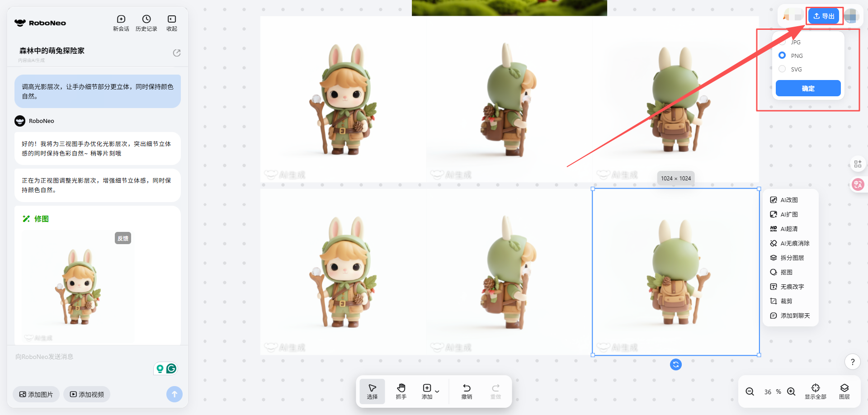Select 抠图 from the image menu

click(787, 272)
